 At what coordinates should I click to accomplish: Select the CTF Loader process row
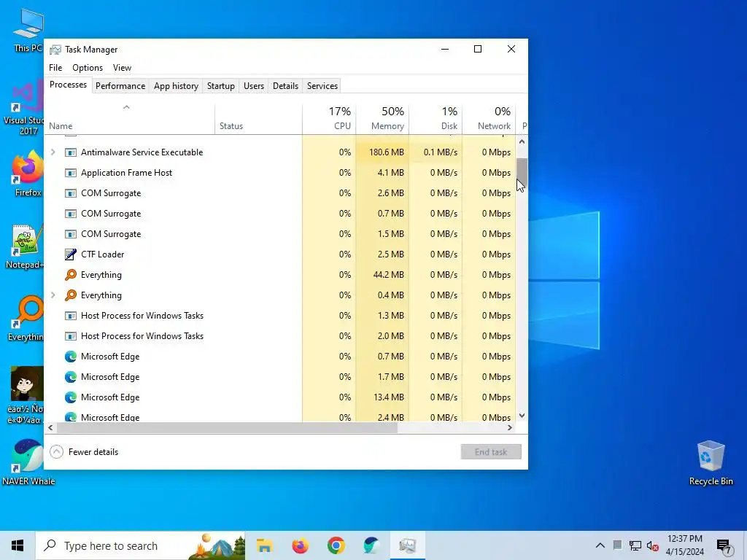pyautogui.click(x=280, y=254)
